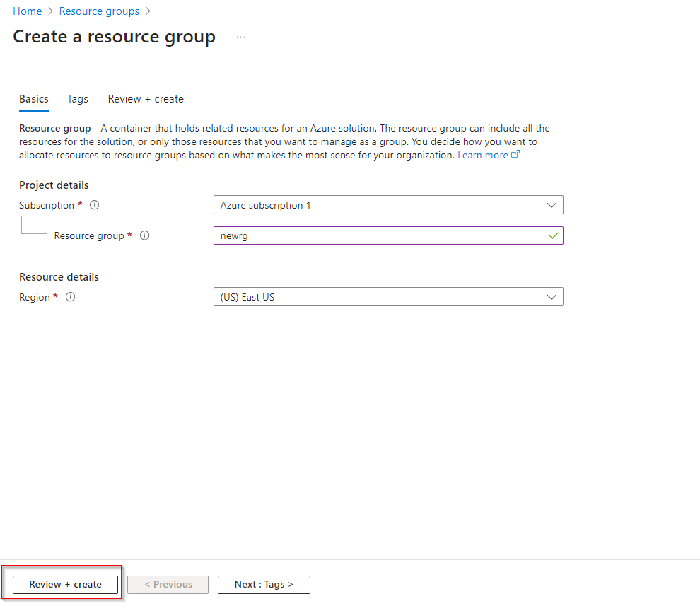This screenshot has height=606, width=700.
Task: Go back to Resource groups breadcrumb
Action: [99, 11]
